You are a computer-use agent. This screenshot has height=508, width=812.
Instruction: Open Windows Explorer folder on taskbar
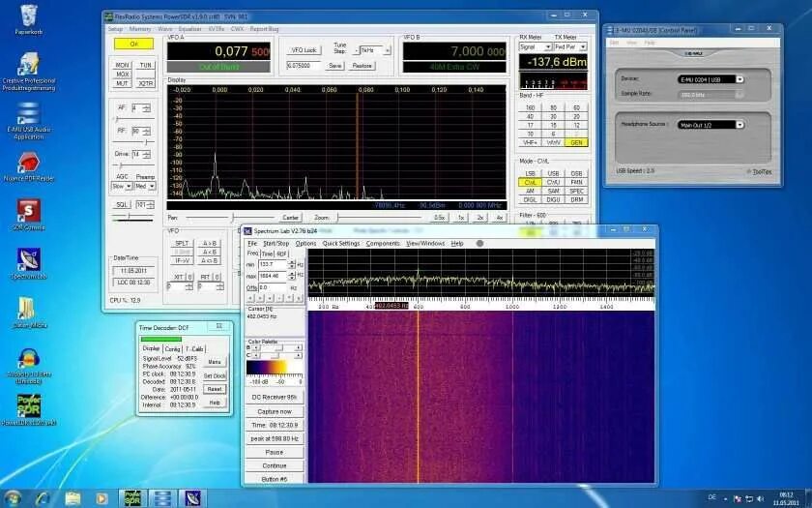tap(72, 498)
